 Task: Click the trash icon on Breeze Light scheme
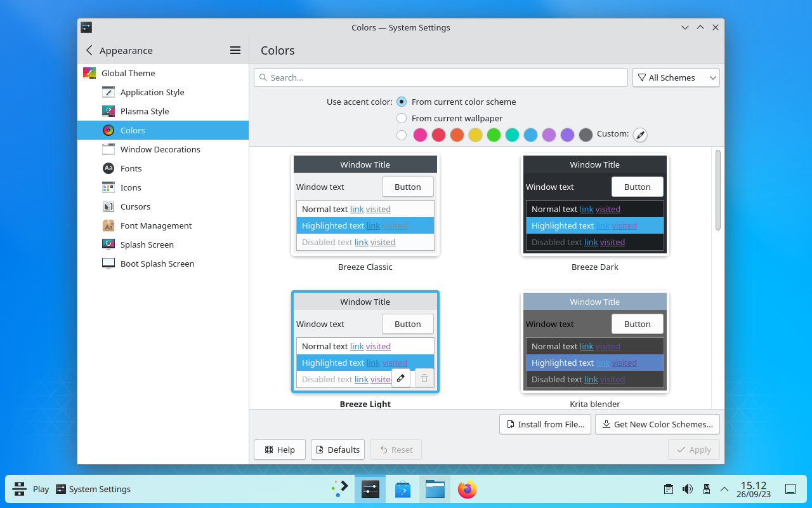(424, 378)
